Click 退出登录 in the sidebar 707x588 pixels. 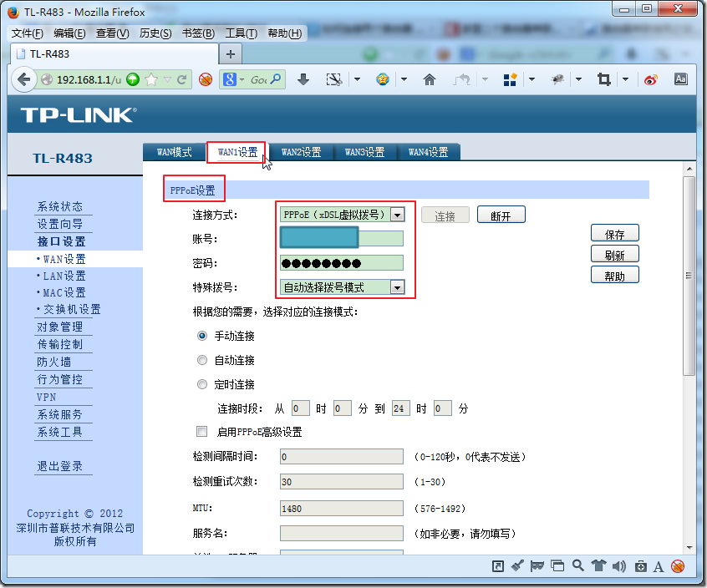60,466
